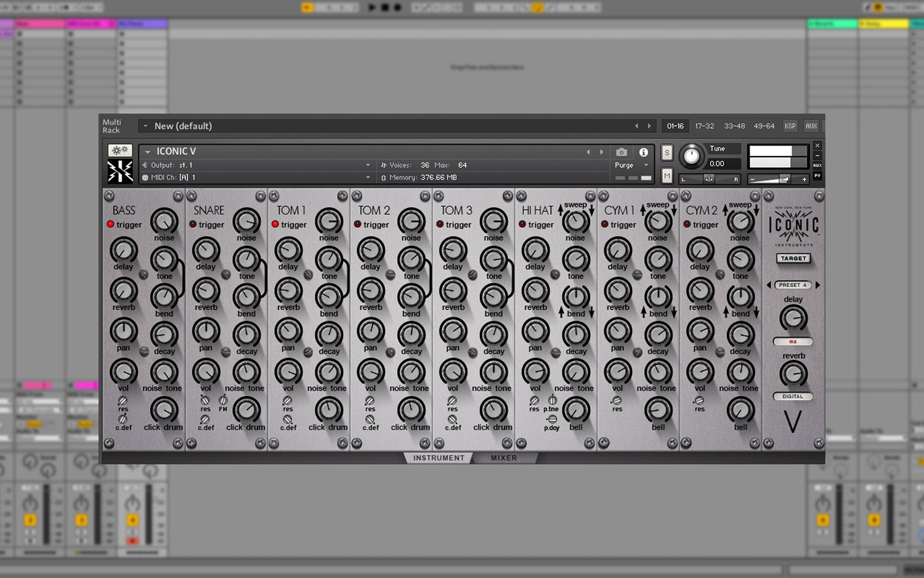Toggle the ms delay mode switch
This screenshot has width=924, height=578.
point(793,341)
